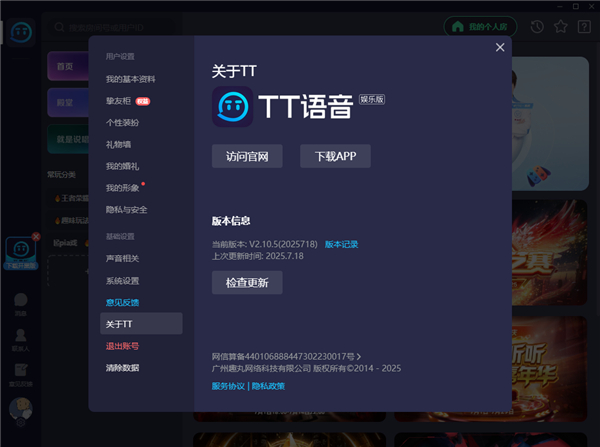
Task: Click the search magnifier icon in top bar
Action: click(62, 27)
